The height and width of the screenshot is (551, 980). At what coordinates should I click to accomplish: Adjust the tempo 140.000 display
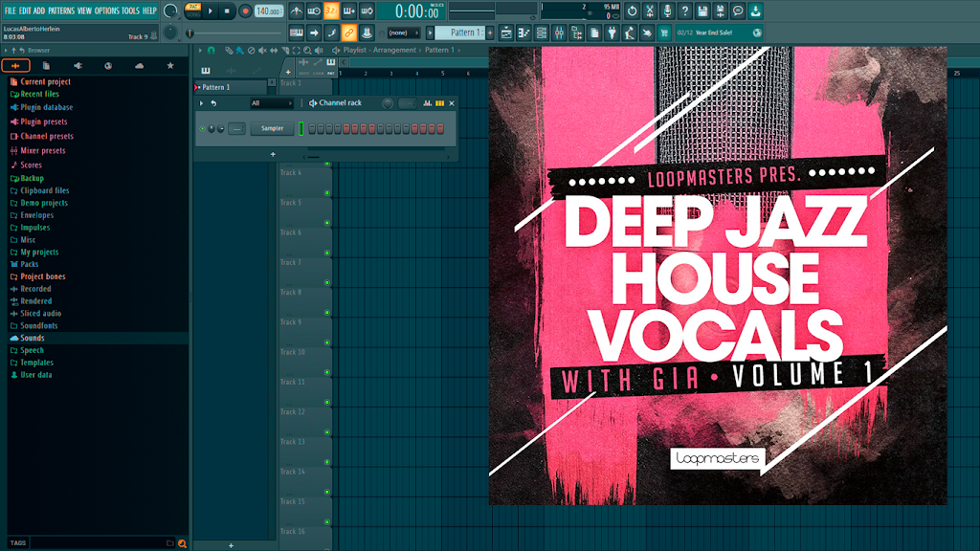tap(268, 11)
